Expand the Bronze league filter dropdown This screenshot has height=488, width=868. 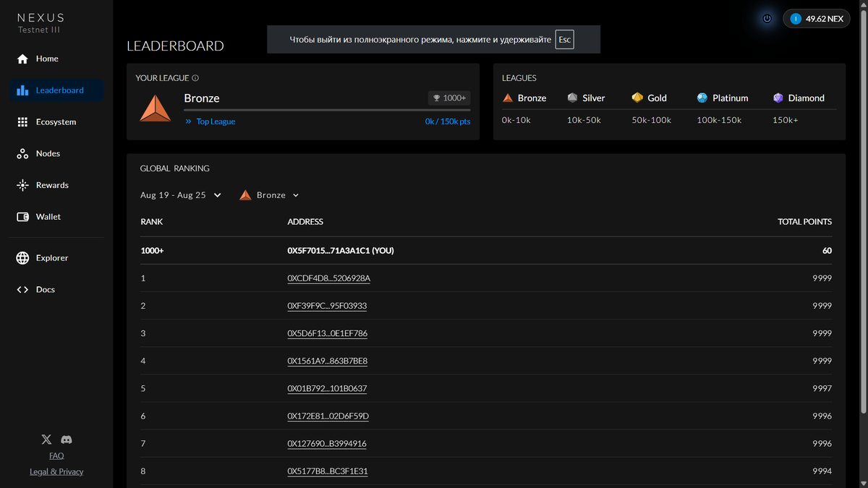point(269,195)
